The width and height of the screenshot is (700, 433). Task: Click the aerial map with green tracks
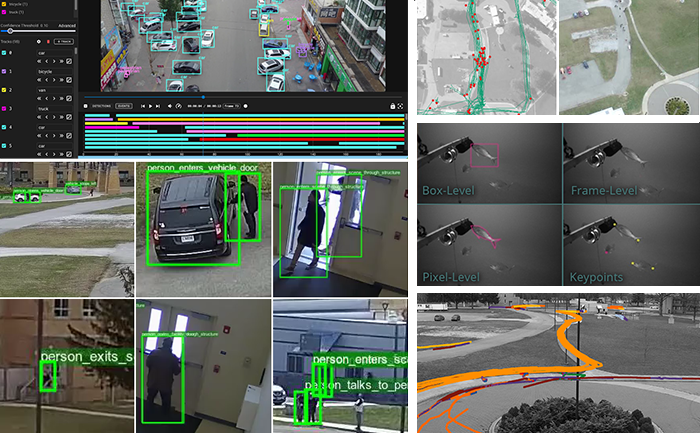pos(487,57)
